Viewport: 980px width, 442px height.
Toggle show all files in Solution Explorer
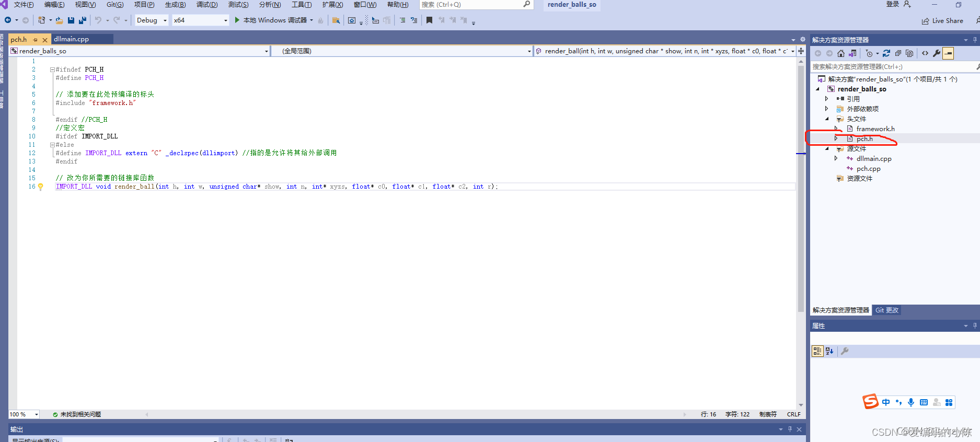point(909,53)
